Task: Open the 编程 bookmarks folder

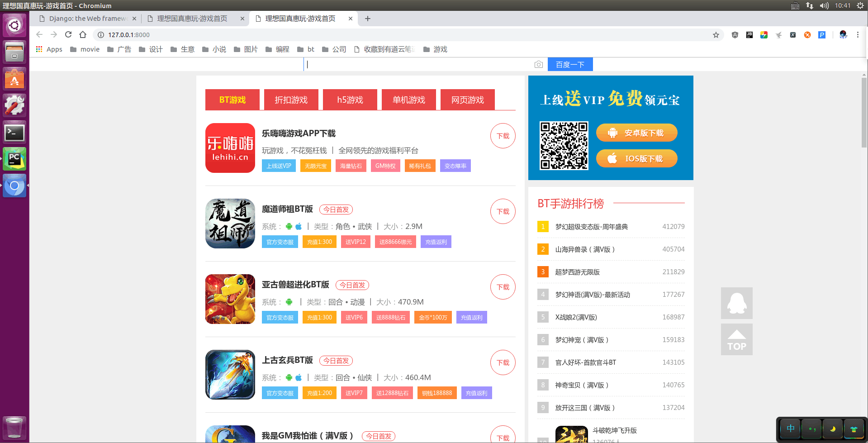Action: pyautogui.click(x=278, y=49)
